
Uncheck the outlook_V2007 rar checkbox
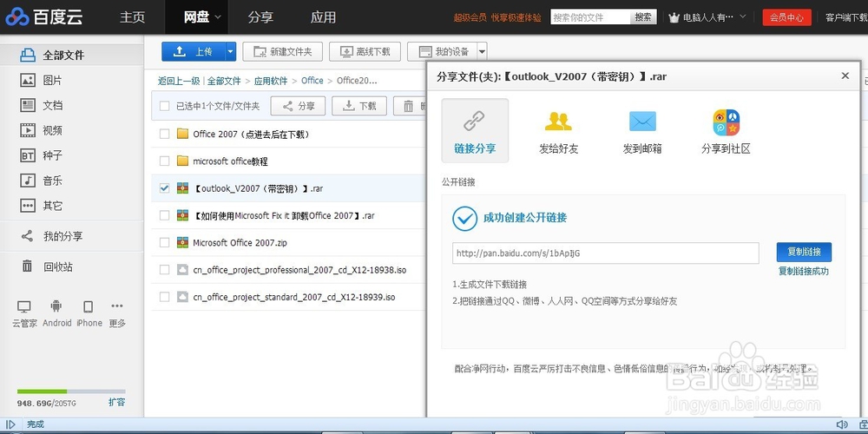coord(164,188)
